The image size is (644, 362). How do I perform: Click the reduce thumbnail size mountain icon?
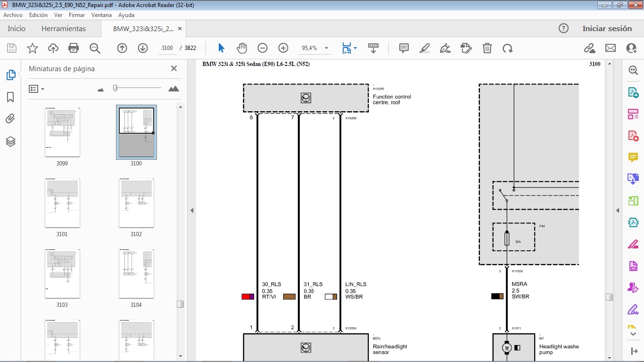click(x=100, y=89)
